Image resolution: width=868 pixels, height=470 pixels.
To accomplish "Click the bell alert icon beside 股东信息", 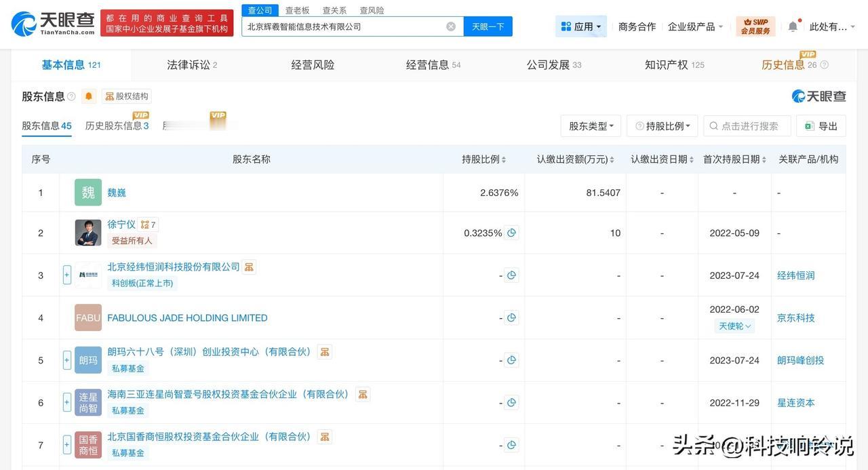I will coord(89,96).
